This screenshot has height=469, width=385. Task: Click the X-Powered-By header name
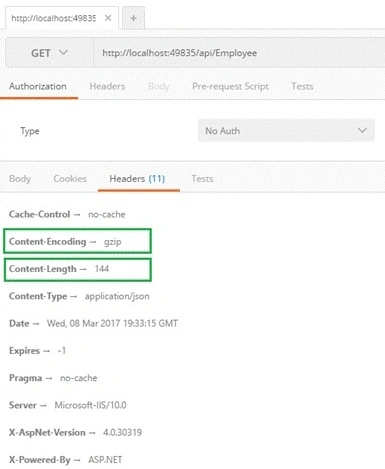pyautogui.click(x=40, y=460)
